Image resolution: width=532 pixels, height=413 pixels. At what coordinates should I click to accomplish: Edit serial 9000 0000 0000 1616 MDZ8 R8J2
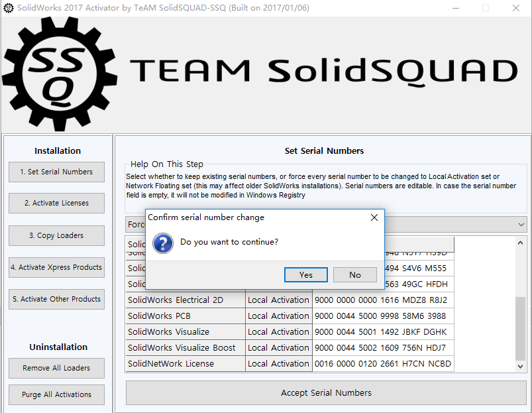point(383,300)
